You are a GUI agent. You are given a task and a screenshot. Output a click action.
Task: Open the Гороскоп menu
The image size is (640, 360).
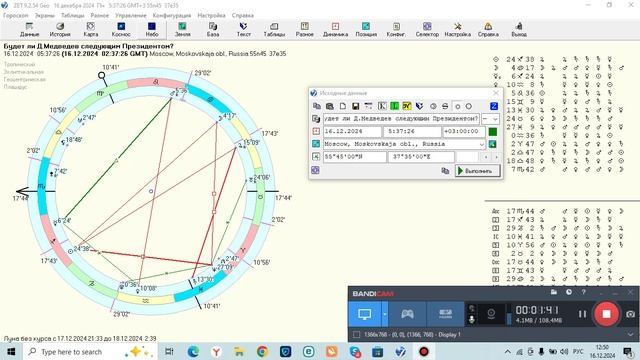tap(16, 15)
